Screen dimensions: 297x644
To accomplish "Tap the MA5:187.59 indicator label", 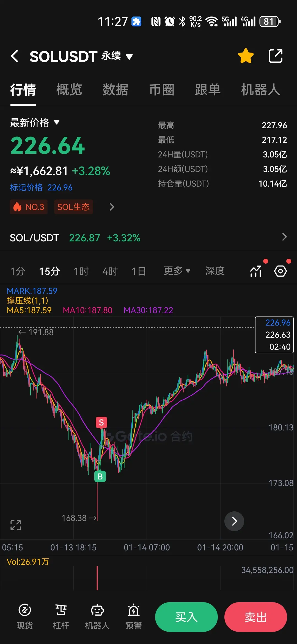I will point(29,310).
